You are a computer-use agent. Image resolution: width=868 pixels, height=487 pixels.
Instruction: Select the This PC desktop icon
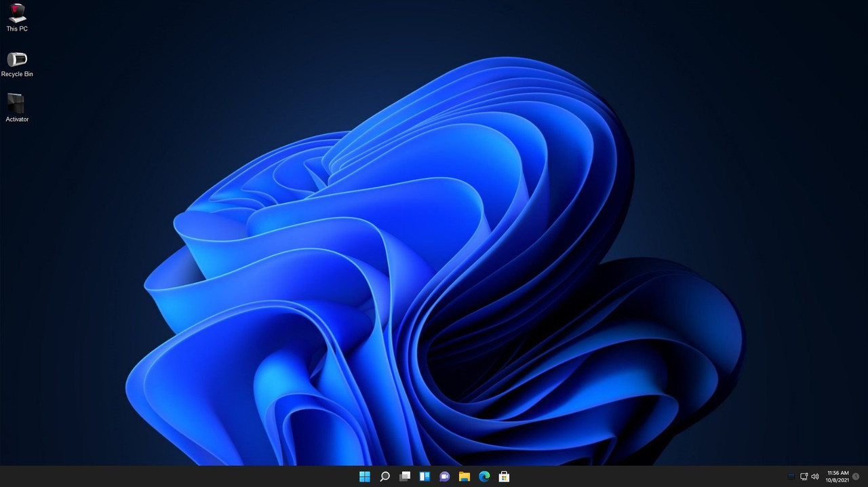tap(17, 18)
